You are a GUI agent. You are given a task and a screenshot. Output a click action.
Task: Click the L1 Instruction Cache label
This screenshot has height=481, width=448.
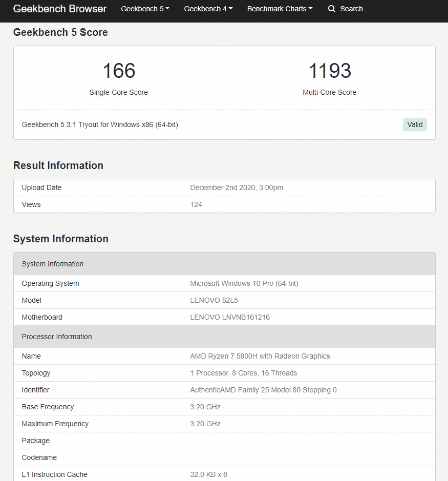point(55,474)
